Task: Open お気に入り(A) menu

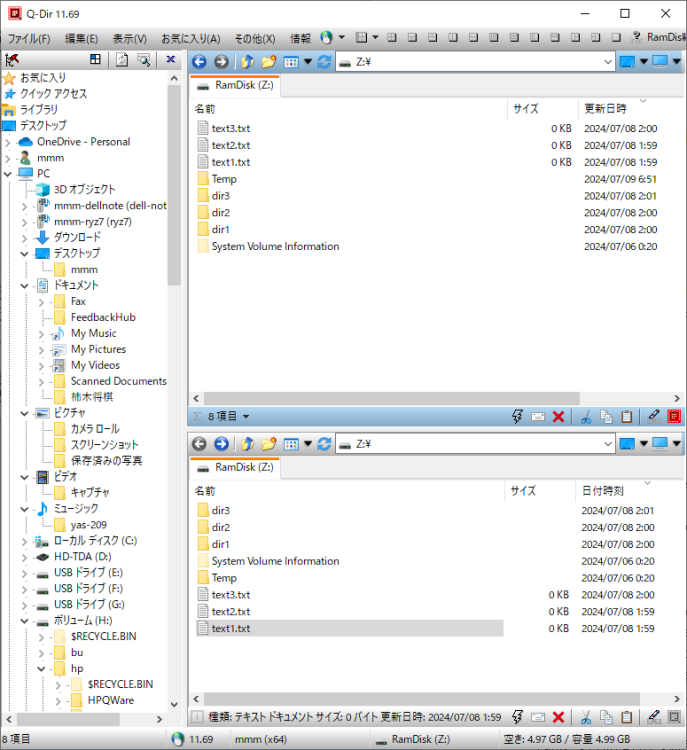Action: (190, 39)
